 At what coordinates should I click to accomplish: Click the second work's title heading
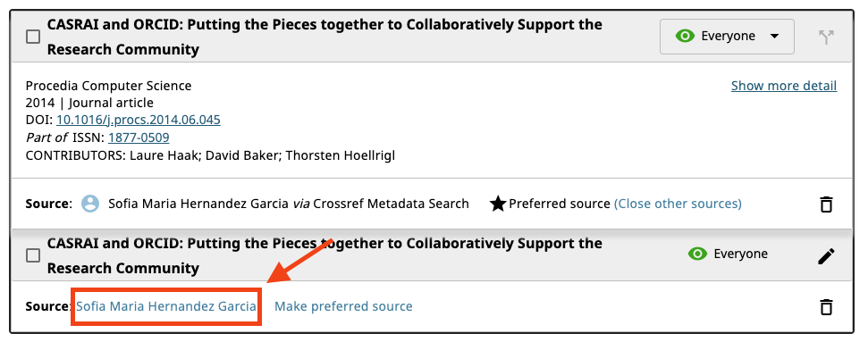click(324, 255)
